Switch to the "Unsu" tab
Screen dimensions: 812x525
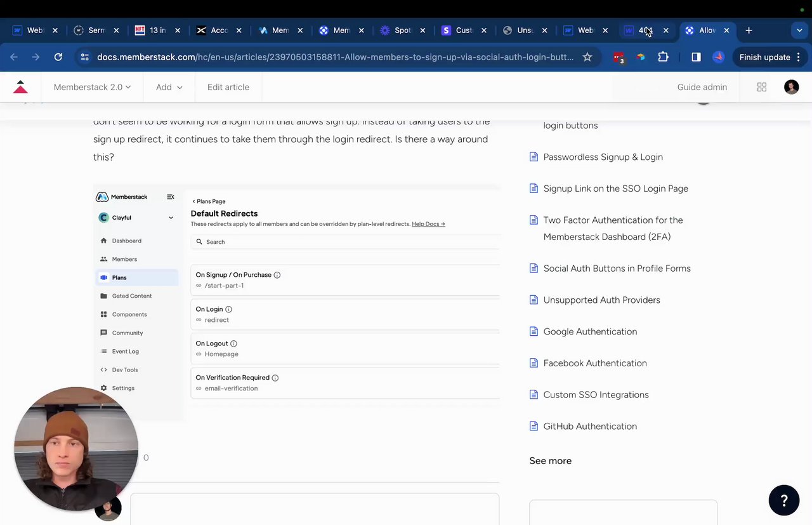(x=525, y=30)
